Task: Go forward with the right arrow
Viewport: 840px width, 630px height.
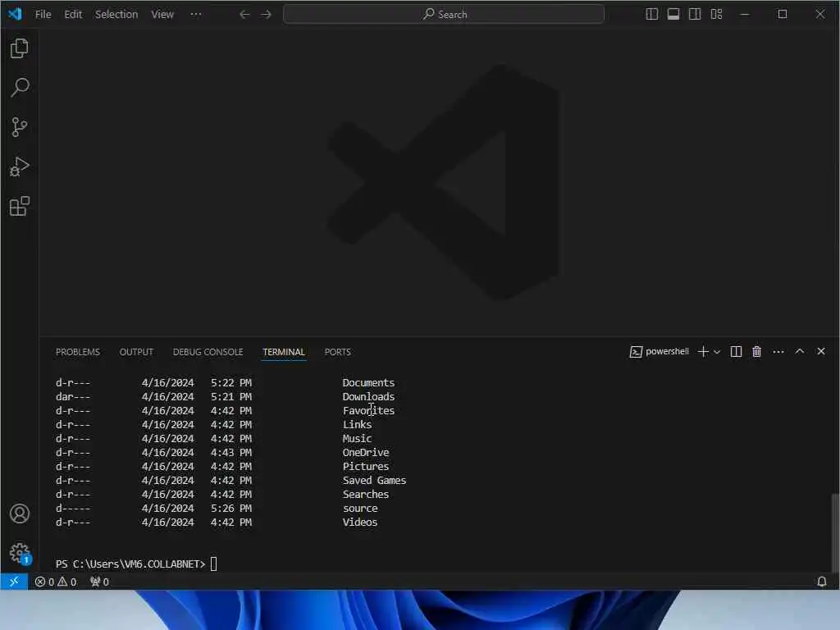Action: coord(267,15)
